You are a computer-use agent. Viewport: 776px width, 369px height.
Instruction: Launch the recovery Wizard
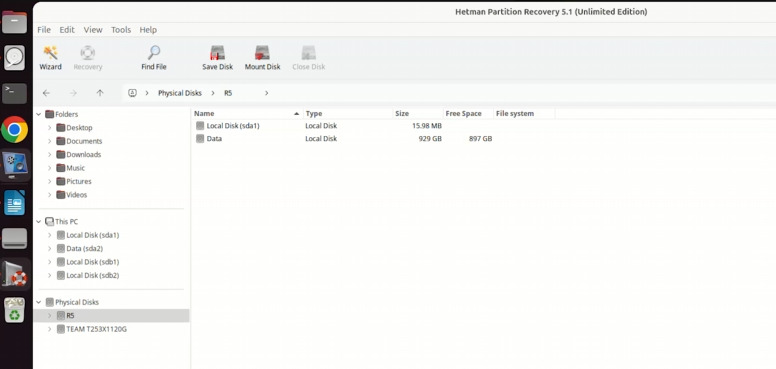[x=50, y=58]
